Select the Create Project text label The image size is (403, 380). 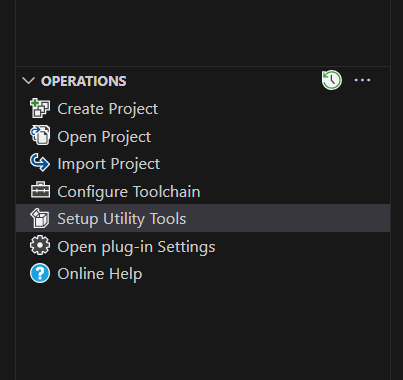[x=108, y=109]
